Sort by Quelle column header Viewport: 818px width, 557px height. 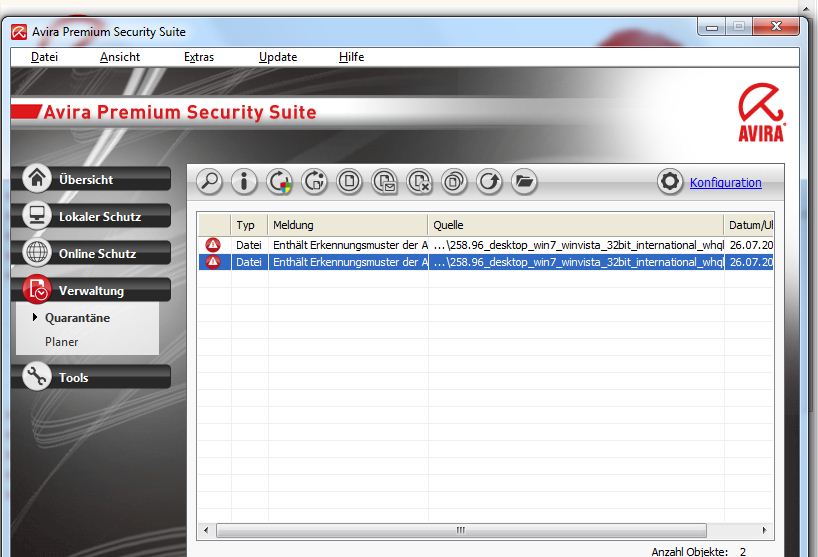click(575, 225)
